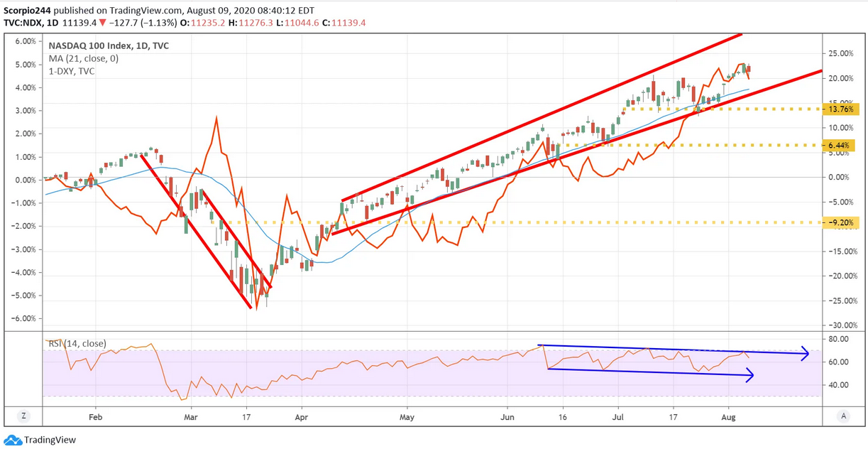Viewport: 868px width, 449px height.
Task: Click the TradingView logo icon
Action: pyautogui.click(x=13, y=440)
